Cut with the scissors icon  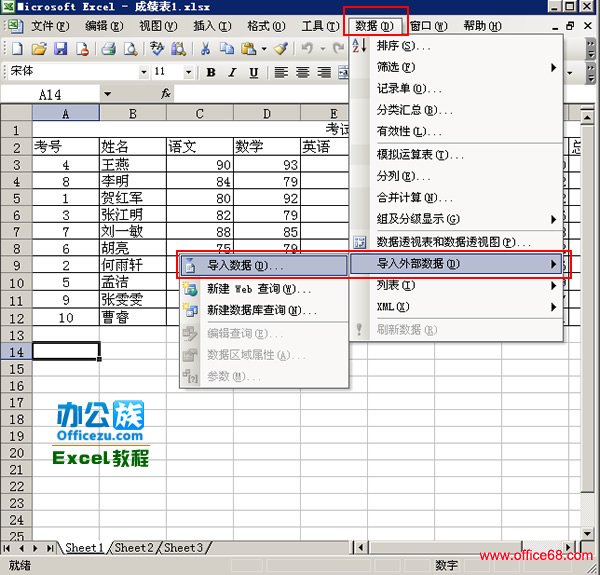pos(205,49)
